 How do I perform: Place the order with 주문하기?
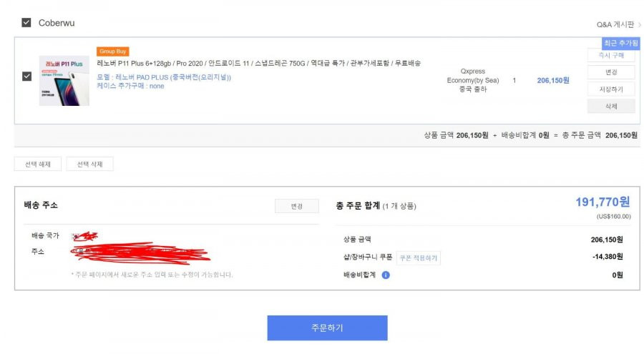pyautogui.click(x=327, y=328)
